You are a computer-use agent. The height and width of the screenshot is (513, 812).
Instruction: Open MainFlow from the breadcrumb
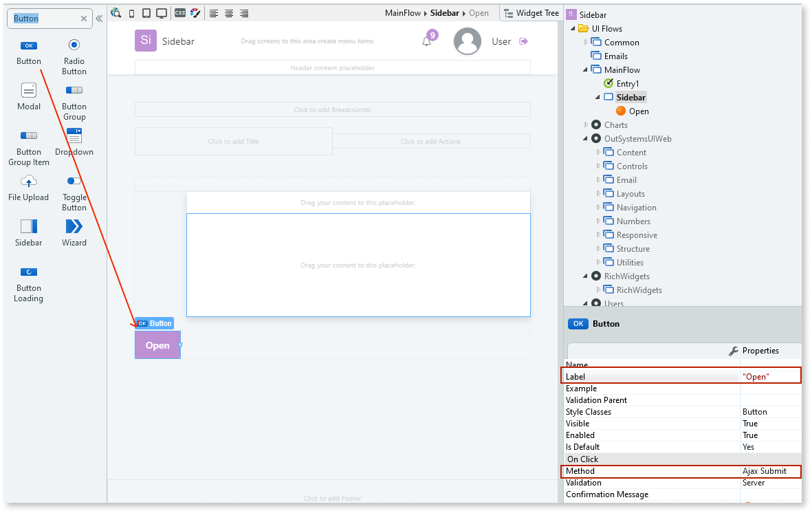click(404, 12)
